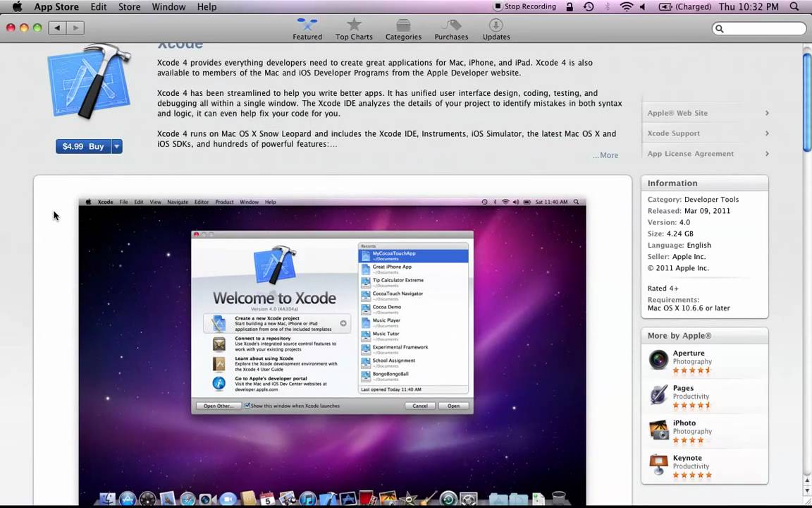Screen dimensions: 812x508
Task: Click the Rated 4+ text
Action: pyautogui.click(x=663, y=288)
